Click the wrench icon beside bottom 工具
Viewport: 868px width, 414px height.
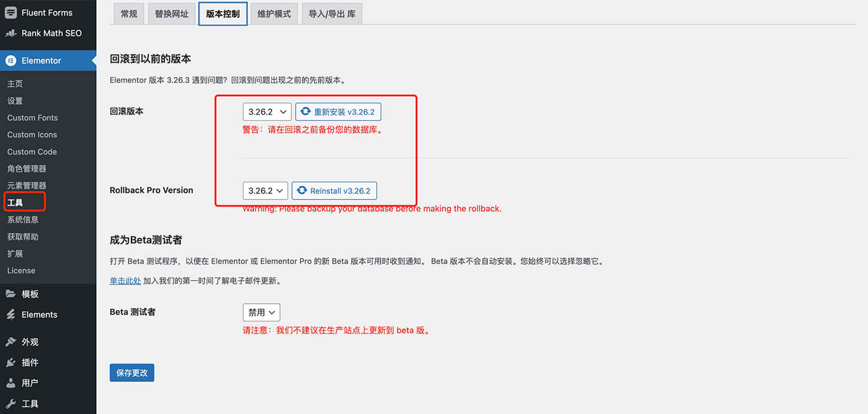(x=11, y=403)
